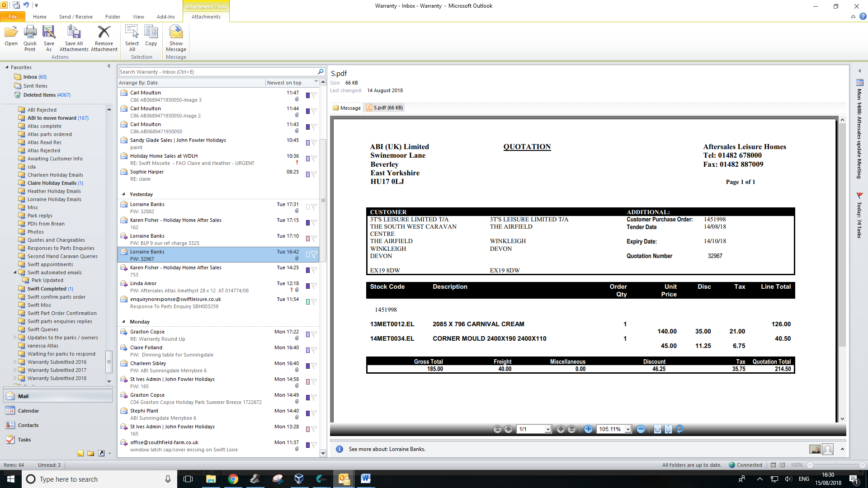Fit PDF preview to page width
Screen dimensions: 868x488
coord(657,429)
